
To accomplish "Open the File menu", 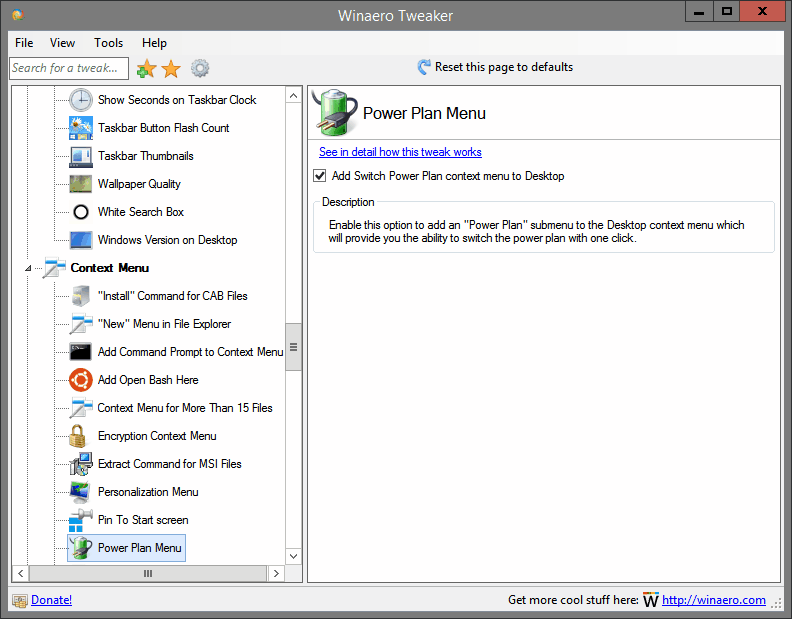I will coord(24,43).
